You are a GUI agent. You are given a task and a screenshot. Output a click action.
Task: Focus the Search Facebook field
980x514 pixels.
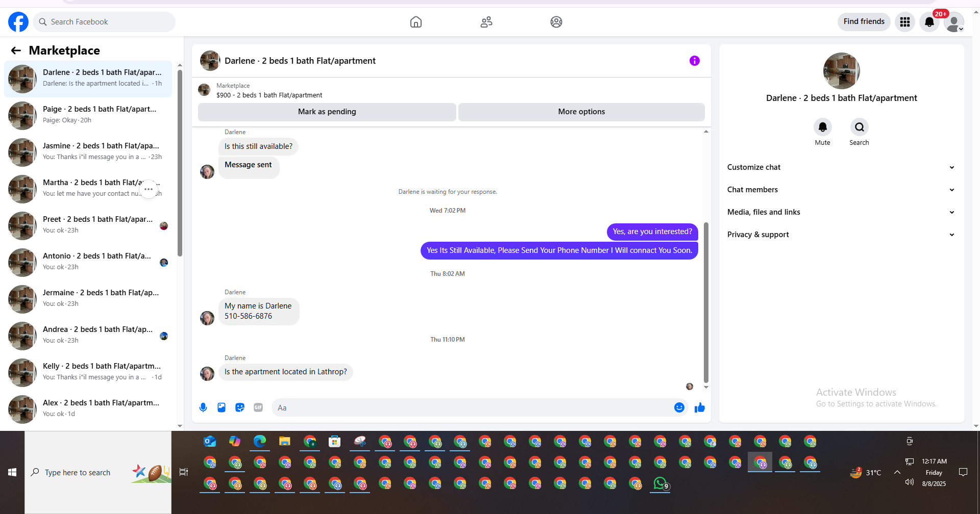104,22
